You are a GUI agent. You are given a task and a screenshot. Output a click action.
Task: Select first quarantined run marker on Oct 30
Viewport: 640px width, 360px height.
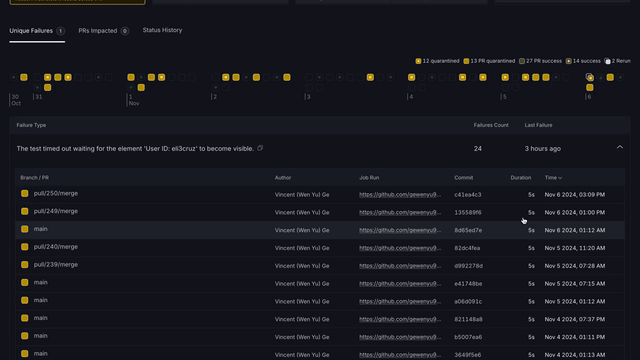[x=24, y=77]
